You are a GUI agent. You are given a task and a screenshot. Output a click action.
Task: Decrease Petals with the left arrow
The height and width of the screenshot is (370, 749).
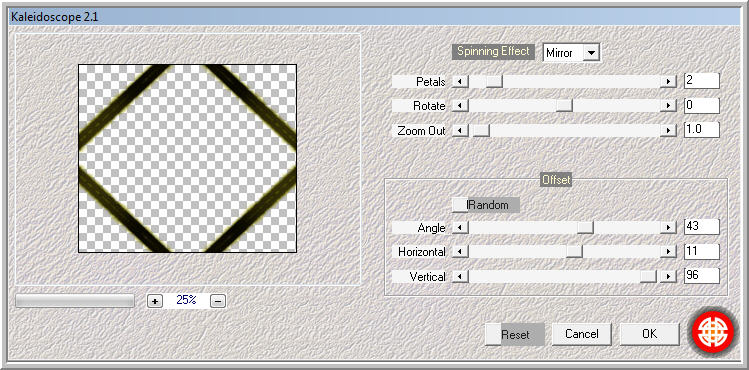460,82
